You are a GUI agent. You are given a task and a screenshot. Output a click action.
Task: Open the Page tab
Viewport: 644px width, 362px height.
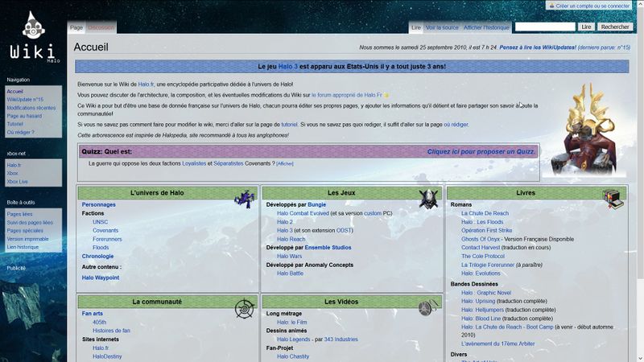[x=76, y=27]
